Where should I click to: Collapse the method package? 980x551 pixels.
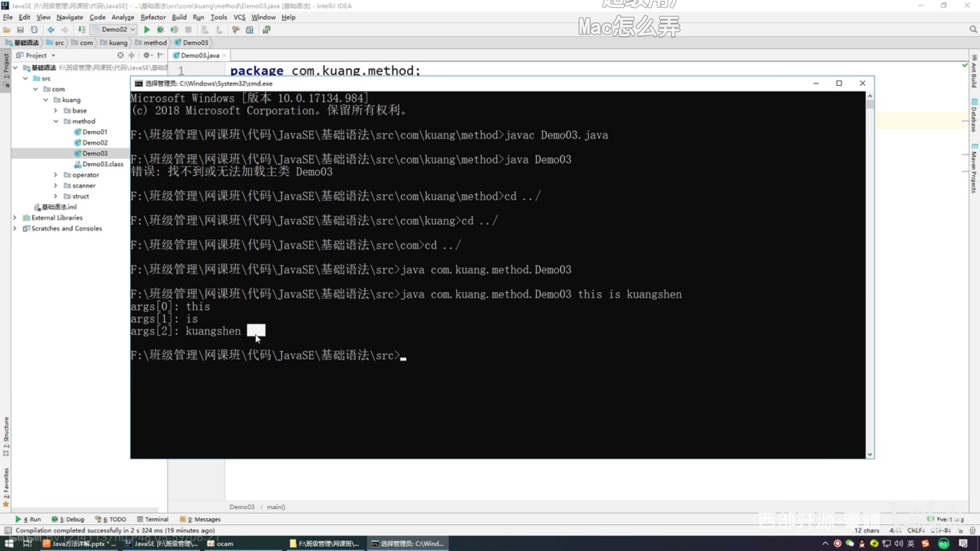tap(55, 121)
